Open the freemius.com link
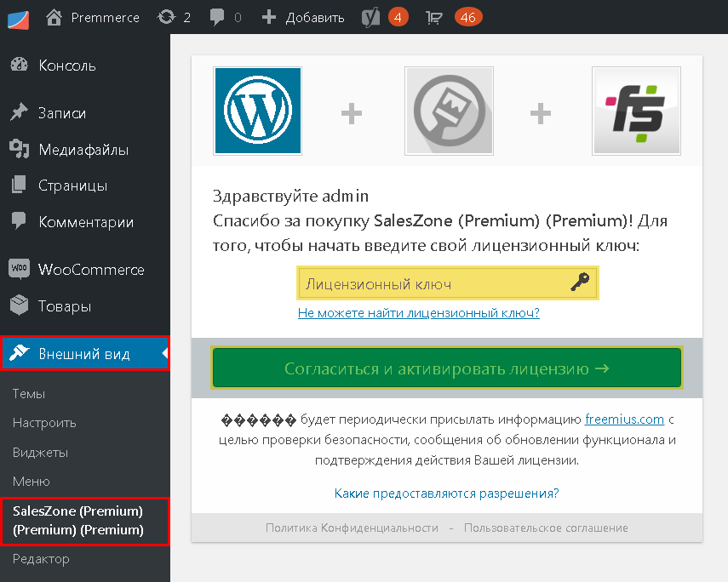728x582 pixels. tap(624, 419)
